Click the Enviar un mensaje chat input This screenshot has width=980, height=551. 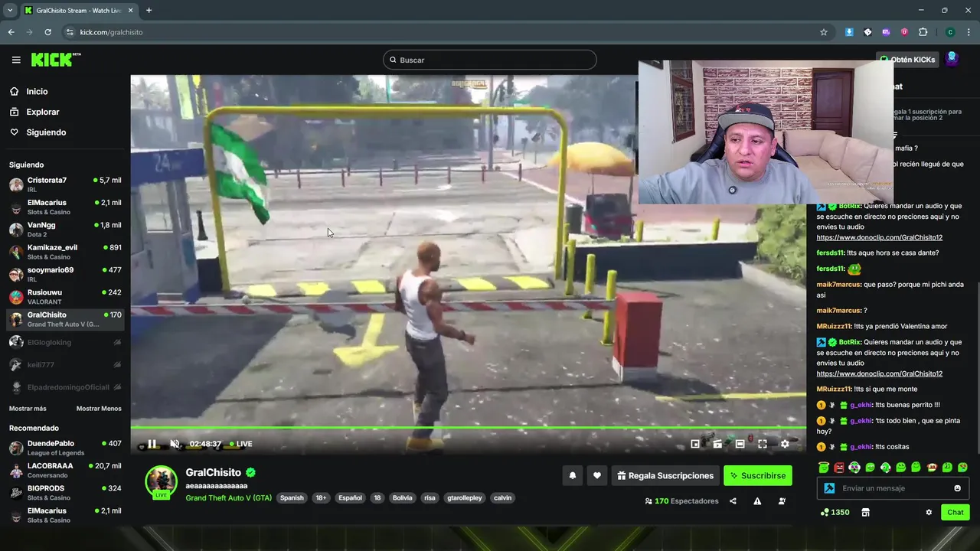click(x=892, y=488)
